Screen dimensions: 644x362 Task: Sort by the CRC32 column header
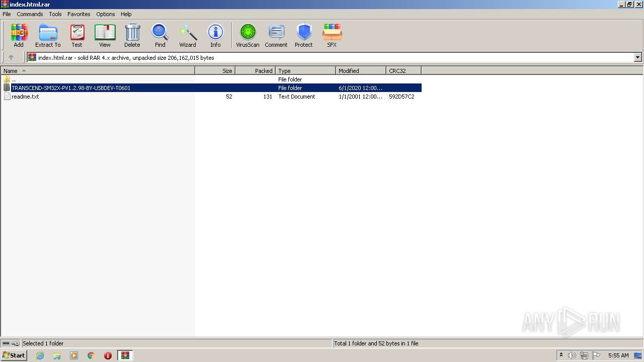coord(404,71)
